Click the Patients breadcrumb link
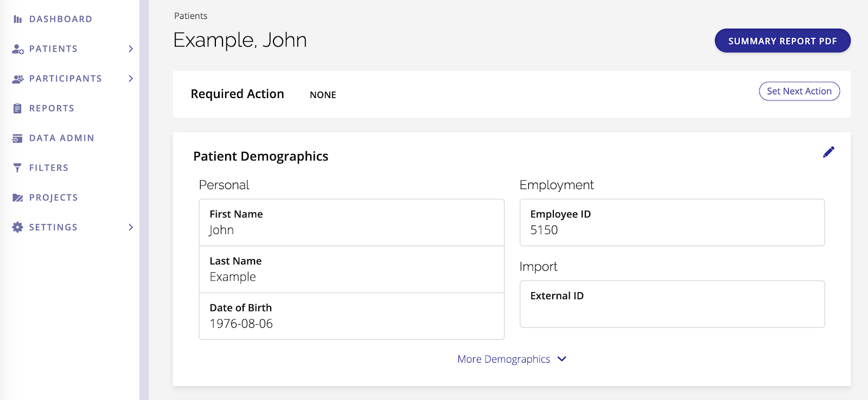The image size is (868, 400). [x=190, y=16]
